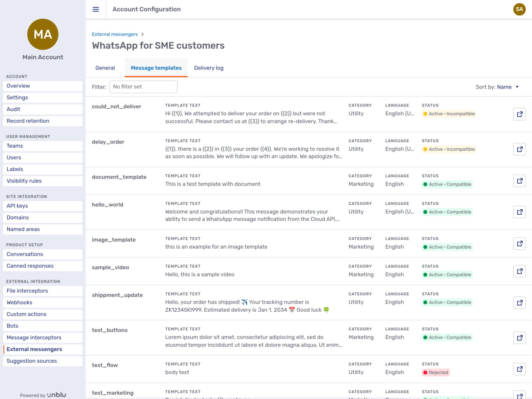Click the External messengers breadcrumb link
This screenshot has height=399, width=532.
(115, 34)
